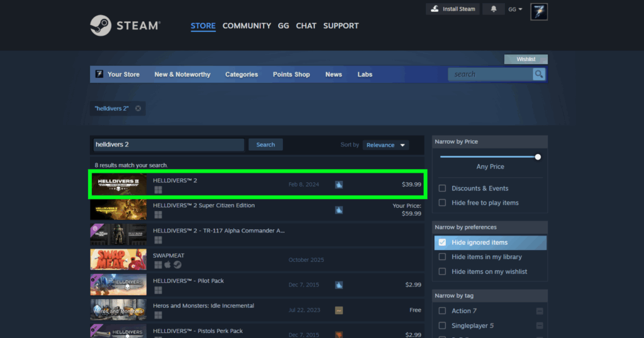The image size is (644, 338).
Task: Open the Categories menu
Action: click(x=241, y=74)
